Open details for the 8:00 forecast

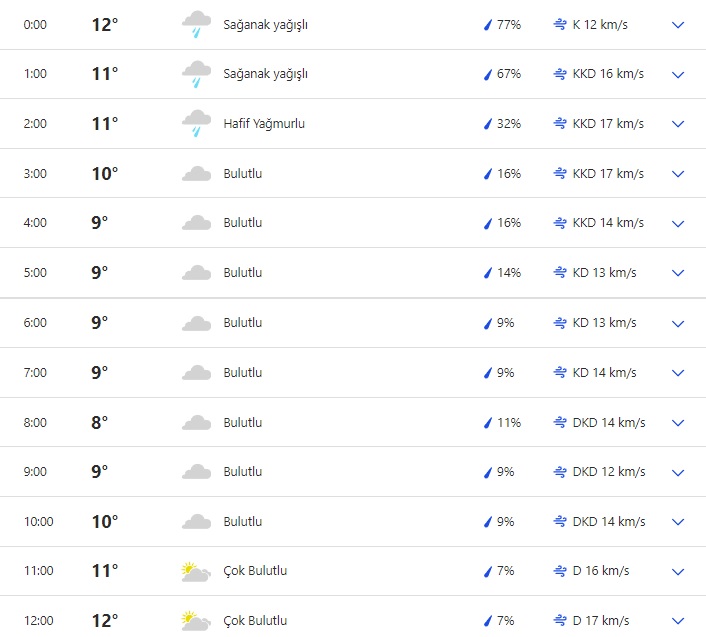pos(678,422)
